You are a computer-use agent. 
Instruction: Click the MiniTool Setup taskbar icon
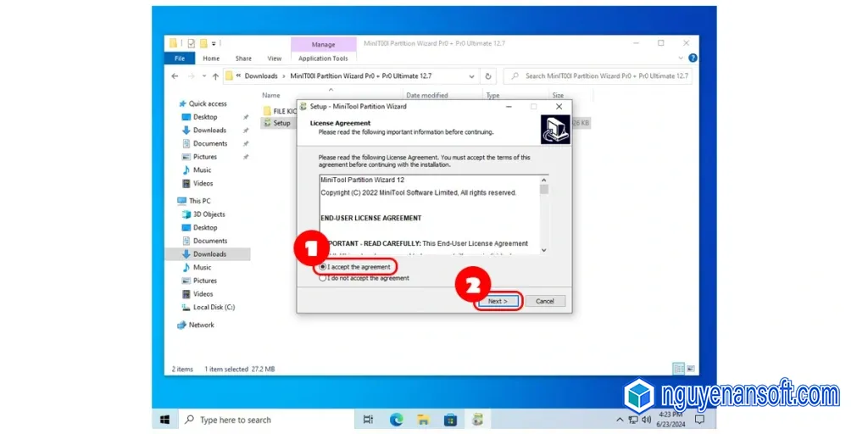pos(477,420)
